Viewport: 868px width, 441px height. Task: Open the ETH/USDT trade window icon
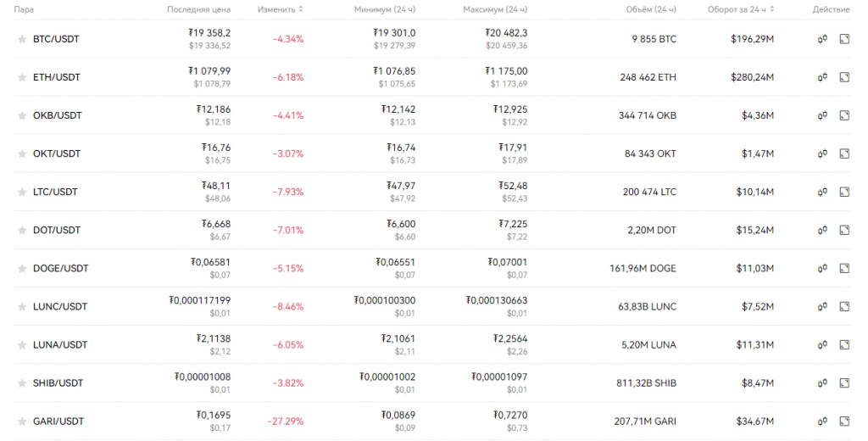click(x=843, y=77)
